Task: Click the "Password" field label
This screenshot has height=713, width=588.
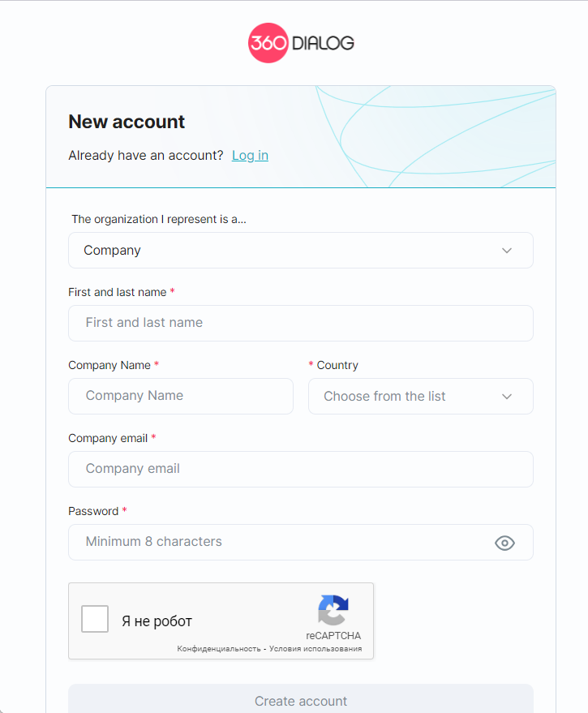Action: tap(93, 511)
